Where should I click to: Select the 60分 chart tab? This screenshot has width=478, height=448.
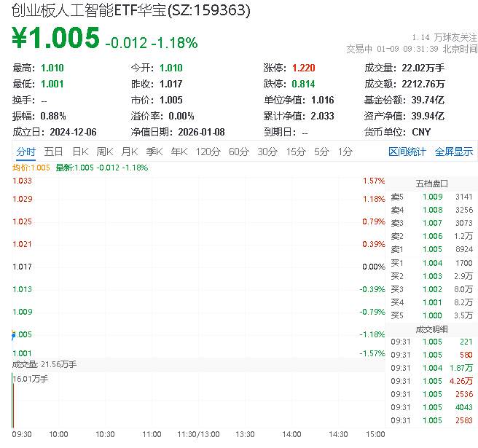238,152
